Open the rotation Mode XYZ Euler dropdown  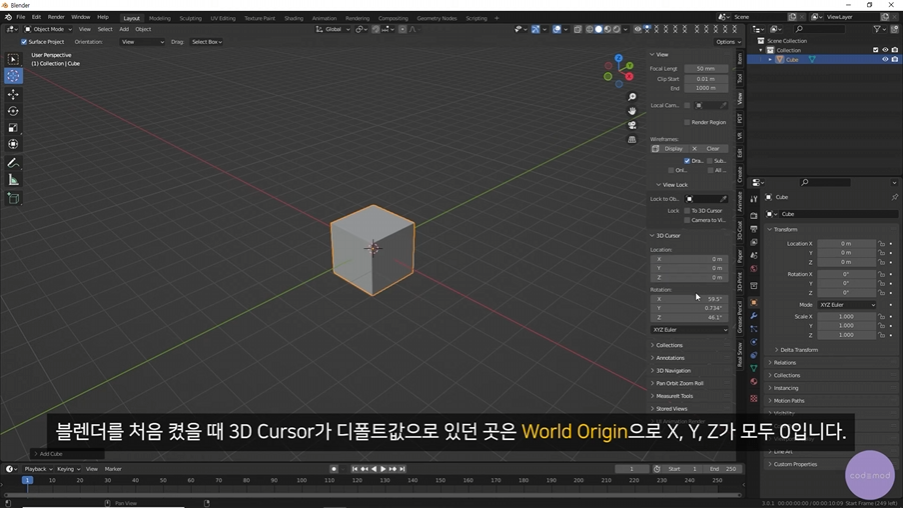point(847,305)
